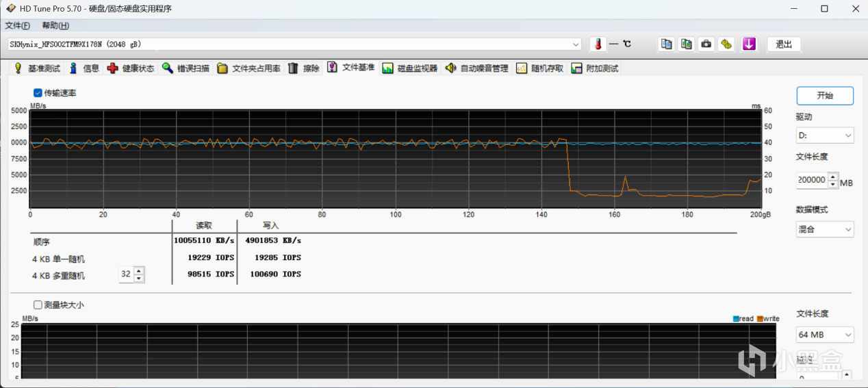Click the 写入 column header
Screen dimensions: 868x388
(270, 225)
